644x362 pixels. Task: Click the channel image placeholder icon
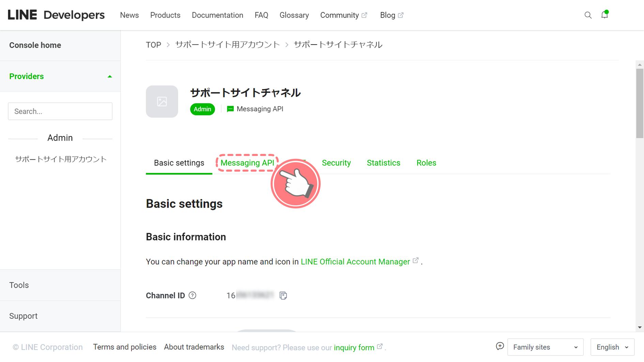(162, 101)
